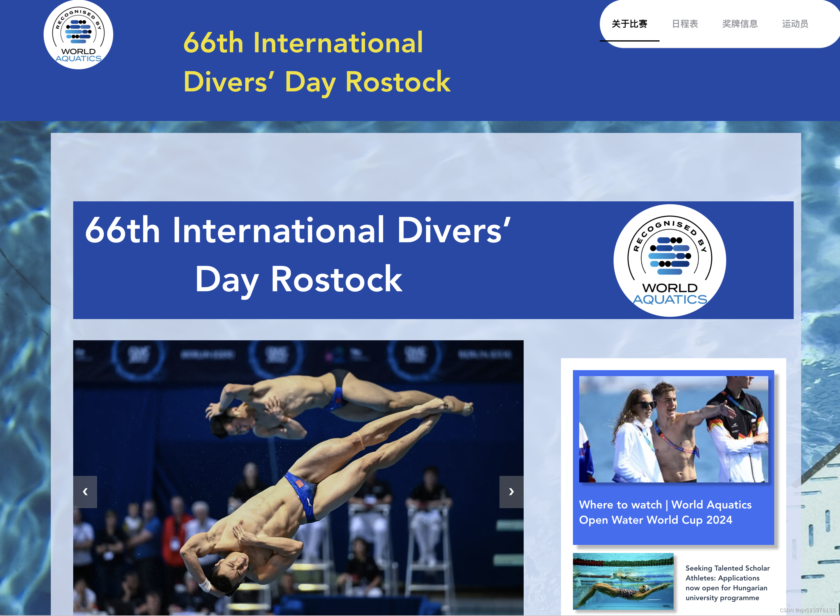The image size is (840, 616).
Task: Click the open water swimmers photo thumbnail
Action: (x=673, y=429)
